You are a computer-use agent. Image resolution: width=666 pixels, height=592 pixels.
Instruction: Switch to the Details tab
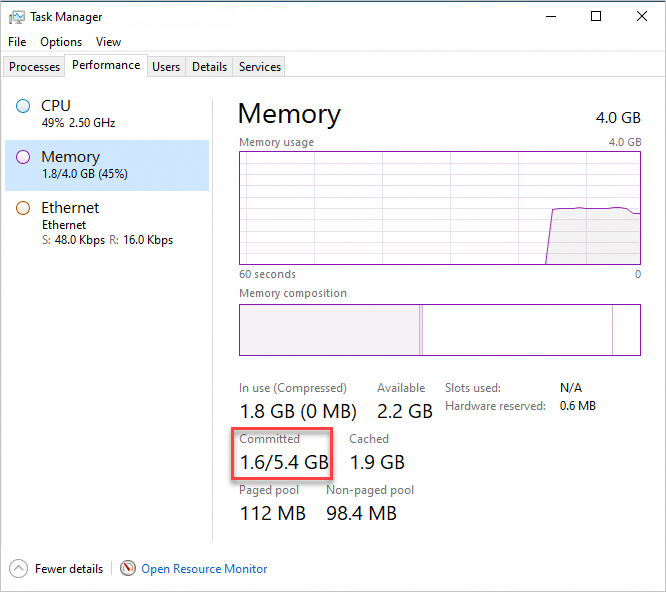(209, 67)
